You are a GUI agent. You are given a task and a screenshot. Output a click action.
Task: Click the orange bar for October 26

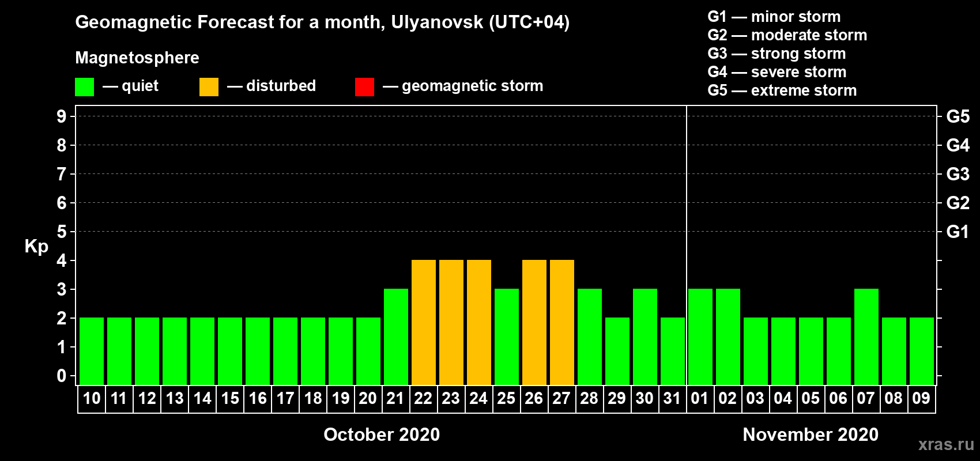pos(534,323)
